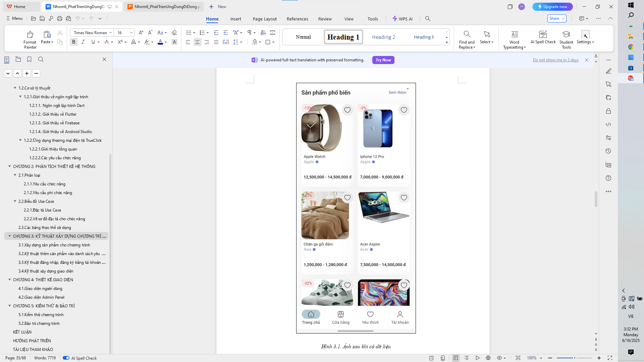Toggle Center alignment
Viewport: 644px width, 362px height.
pos(197,42)
